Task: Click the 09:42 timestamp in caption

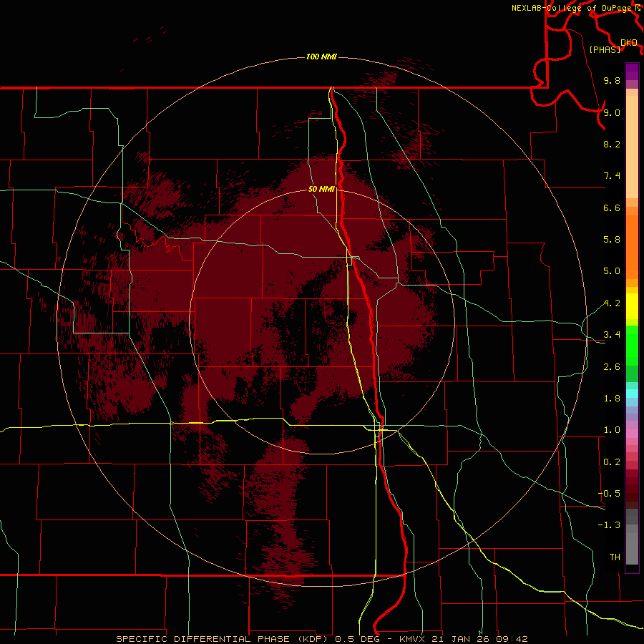Action: (x=512, y=639)
